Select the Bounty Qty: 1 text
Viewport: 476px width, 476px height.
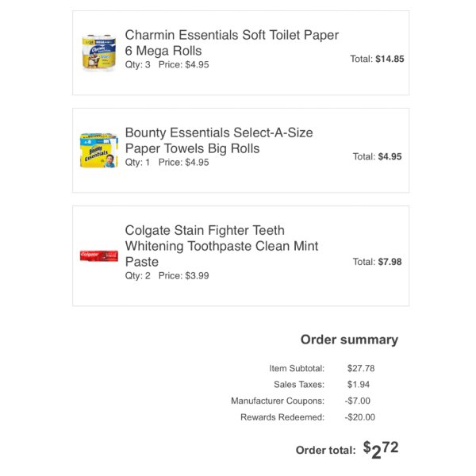point(137,163)
